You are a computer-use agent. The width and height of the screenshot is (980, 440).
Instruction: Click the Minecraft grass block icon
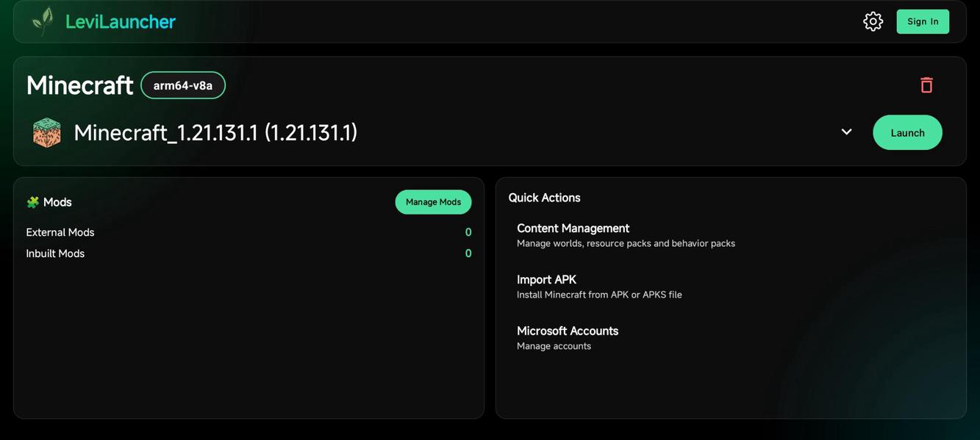pos(46,131)
